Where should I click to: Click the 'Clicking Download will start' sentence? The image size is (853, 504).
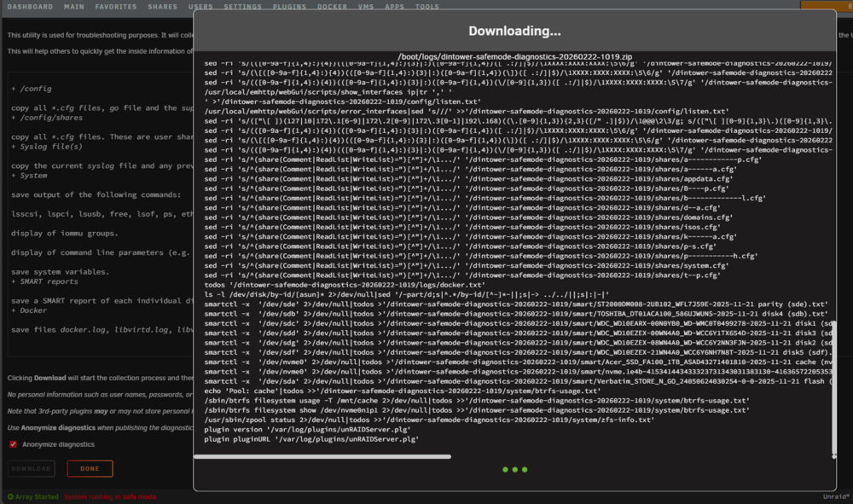pos(100,378)
